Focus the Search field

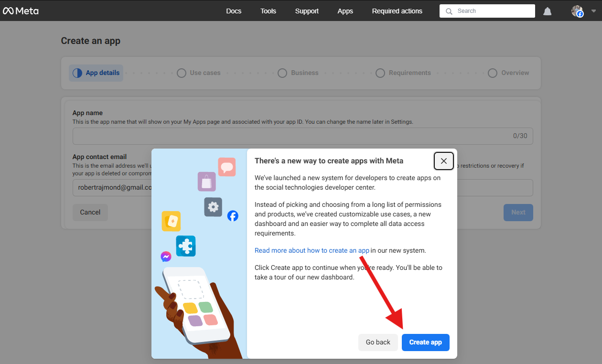coord(487,11)
